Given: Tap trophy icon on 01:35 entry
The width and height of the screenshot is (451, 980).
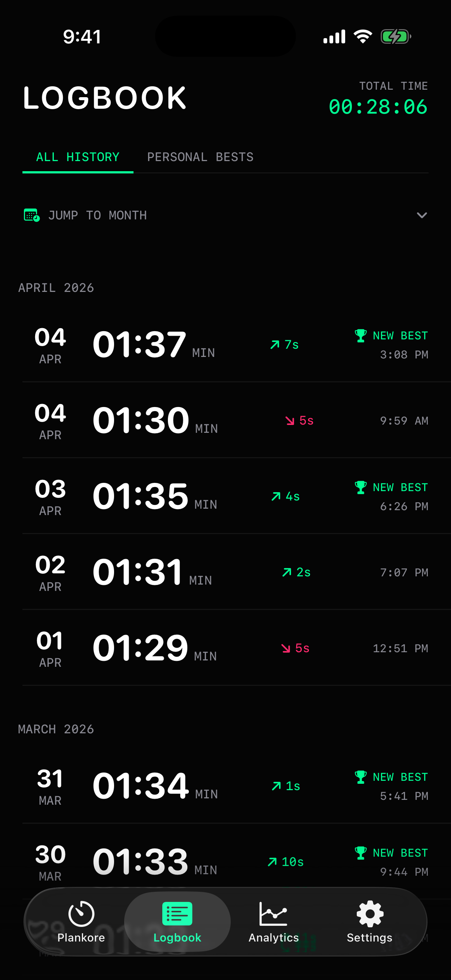Looking at the screenshot, I should tap(361, 487).
